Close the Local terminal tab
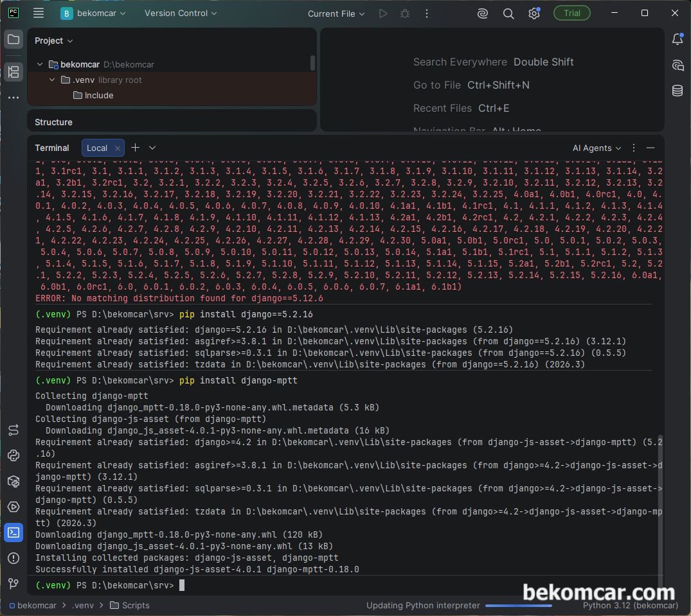 (x=117, y=148)
